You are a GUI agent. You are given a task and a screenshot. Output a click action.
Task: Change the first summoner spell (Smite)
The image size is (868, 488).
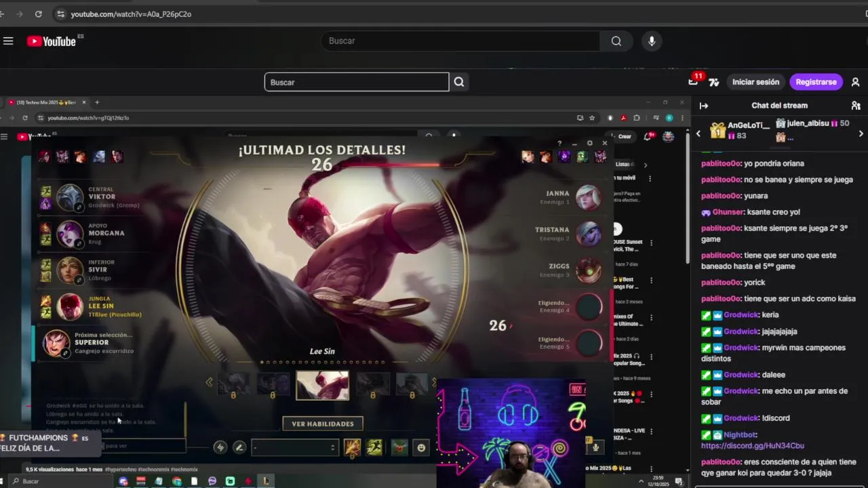tap(353, 447)
